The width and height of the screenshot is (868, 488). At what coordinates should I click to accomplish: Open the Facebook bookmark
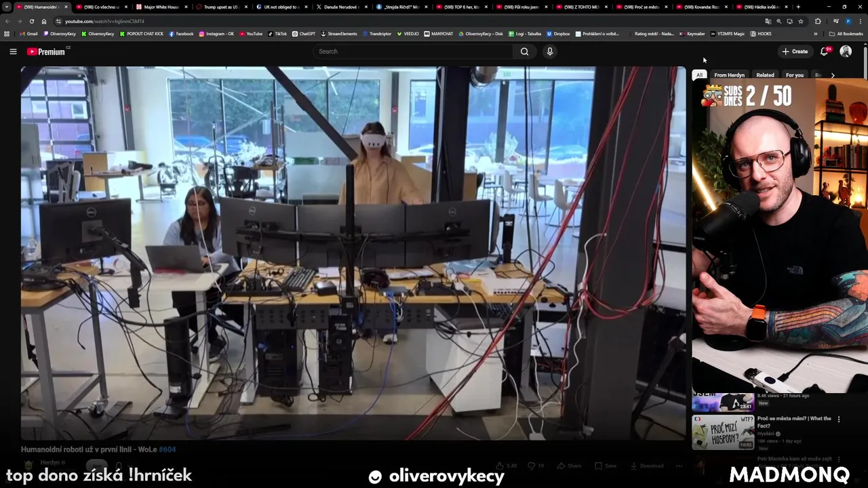point(181,33)
